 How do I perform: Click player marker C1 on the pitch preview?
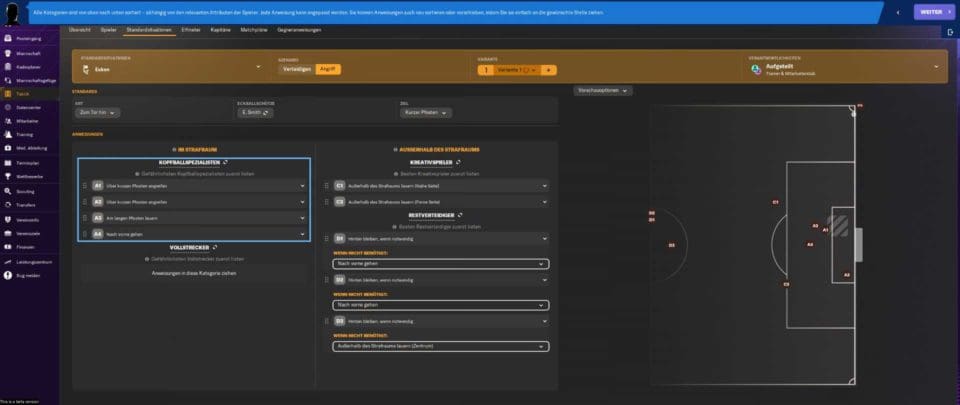click(775, 202)
